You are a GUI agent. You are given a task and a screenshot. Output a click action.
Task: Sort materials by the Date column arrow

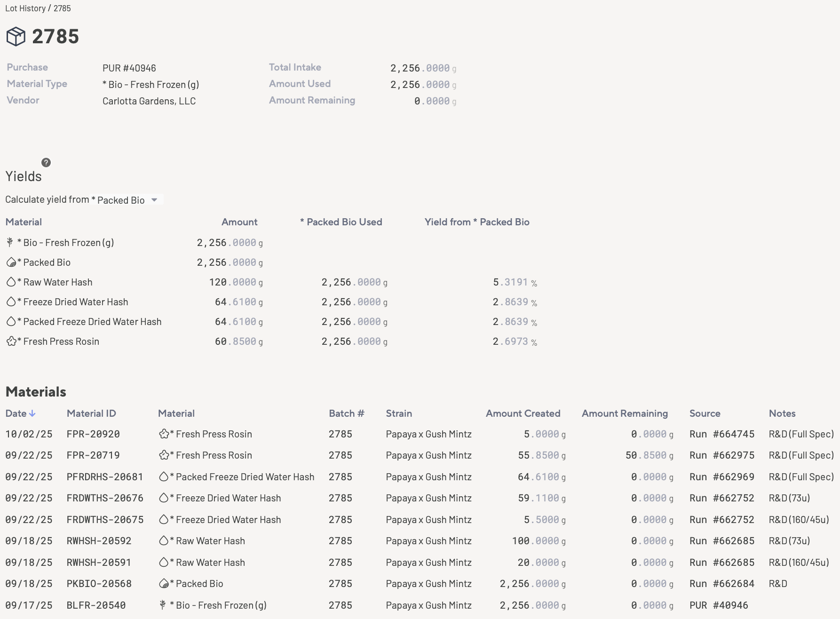point(32,413)
